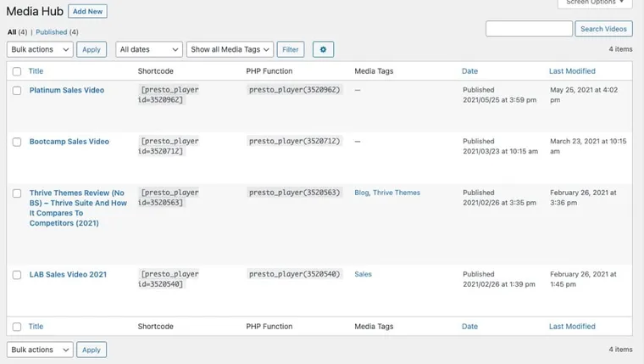Check the Platinum Sales Video row checkbox
The image size is (644, 364).
tap(17, 91)
